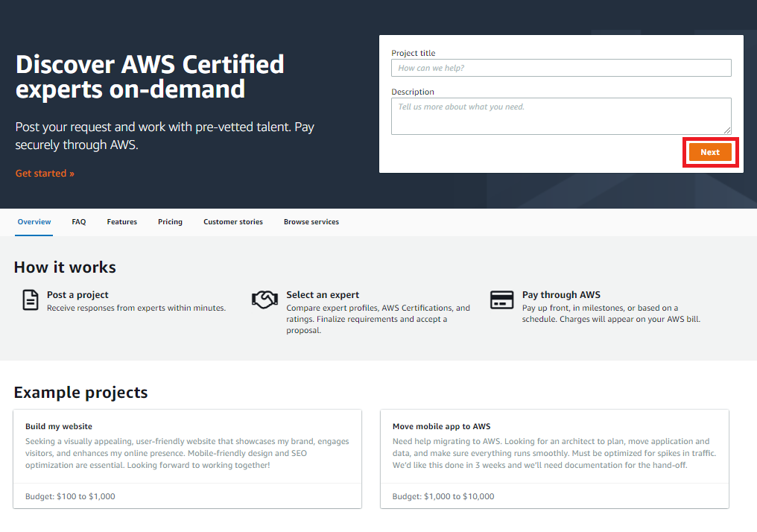Click the 'Build my website' project title
The width and height of the screenshot is (757, 532).
click(x=58, y=425)
